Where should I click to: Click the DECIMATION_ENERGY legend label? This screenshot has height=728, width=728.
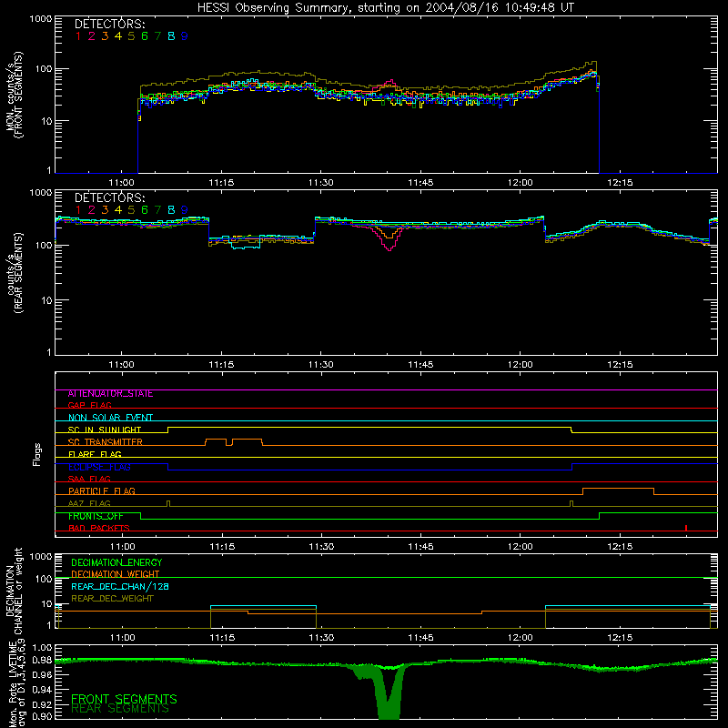(116, 562)
